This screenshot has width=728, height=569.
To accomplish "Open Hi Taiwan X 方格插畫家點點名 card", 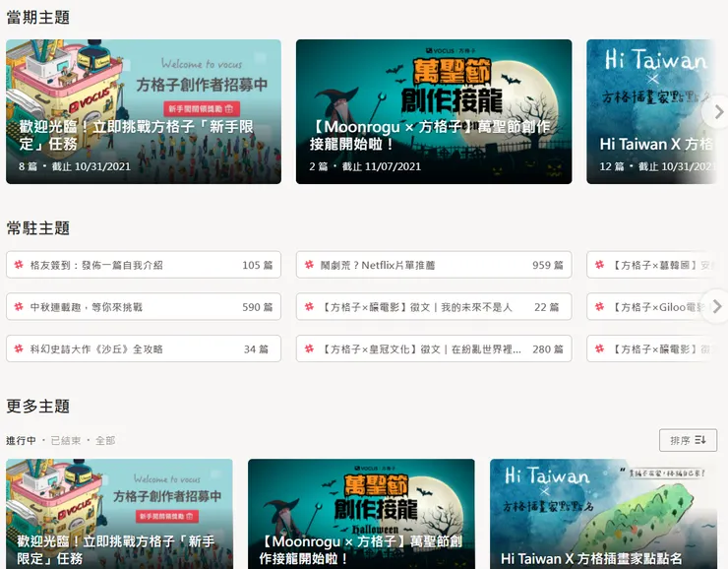I will (x=604, y=514).
